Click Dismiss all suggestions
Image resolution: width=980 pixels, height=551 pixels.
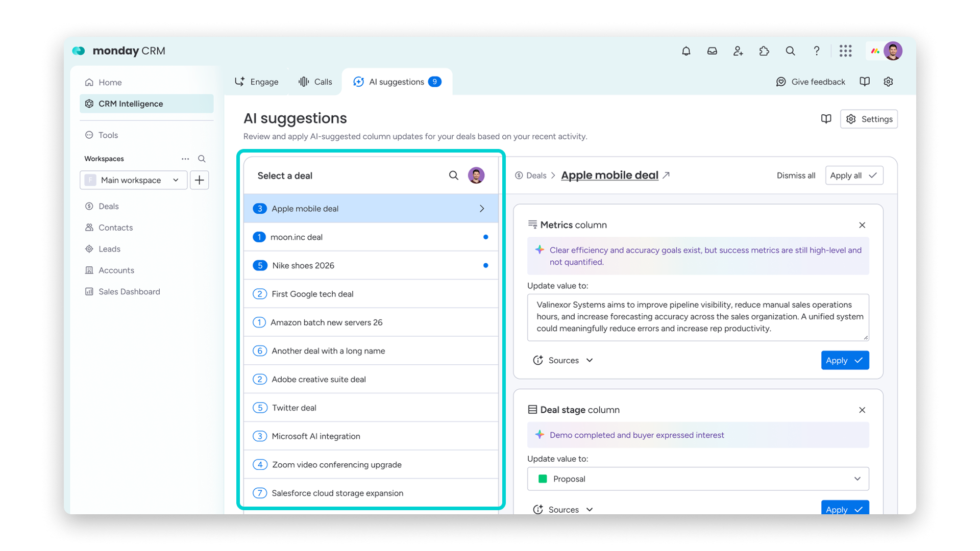796,176
